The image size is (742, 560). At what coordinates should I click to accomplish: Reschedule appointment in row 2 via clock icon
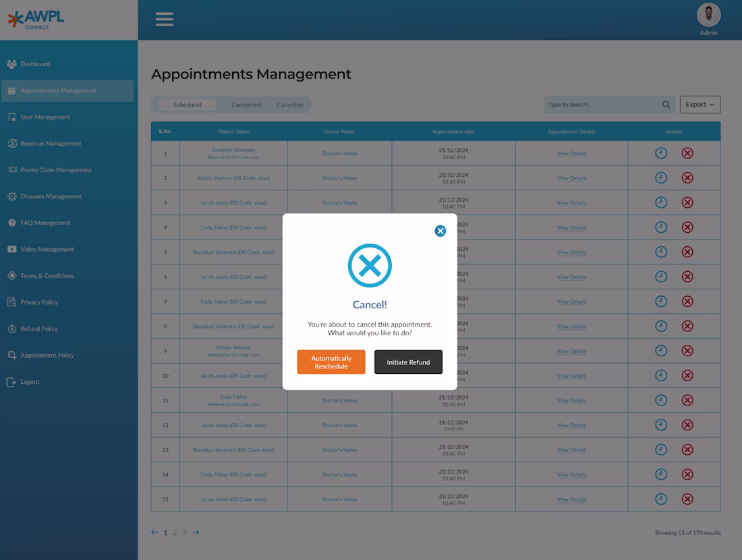[x=661, y=177]
